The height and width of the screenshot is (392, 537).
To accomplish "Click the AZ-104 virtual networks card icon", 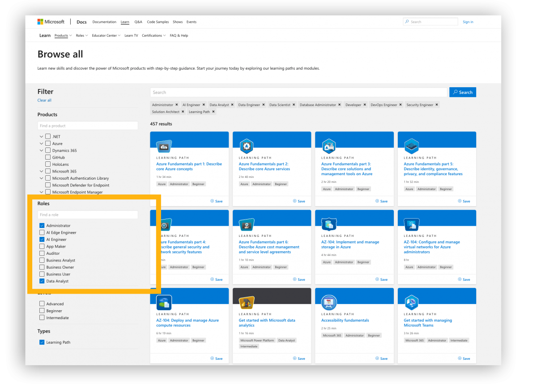I will (411, 224).
